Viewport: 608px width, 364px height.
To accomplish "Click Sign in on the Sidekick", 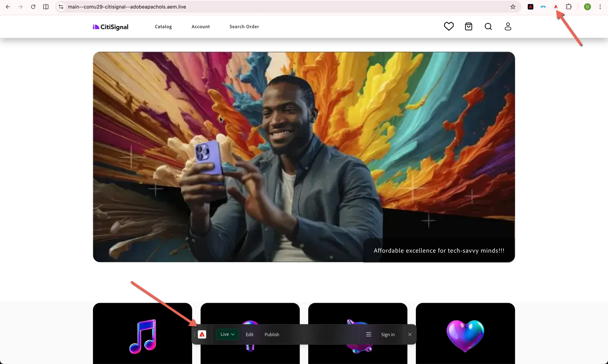I will point(388,334).
